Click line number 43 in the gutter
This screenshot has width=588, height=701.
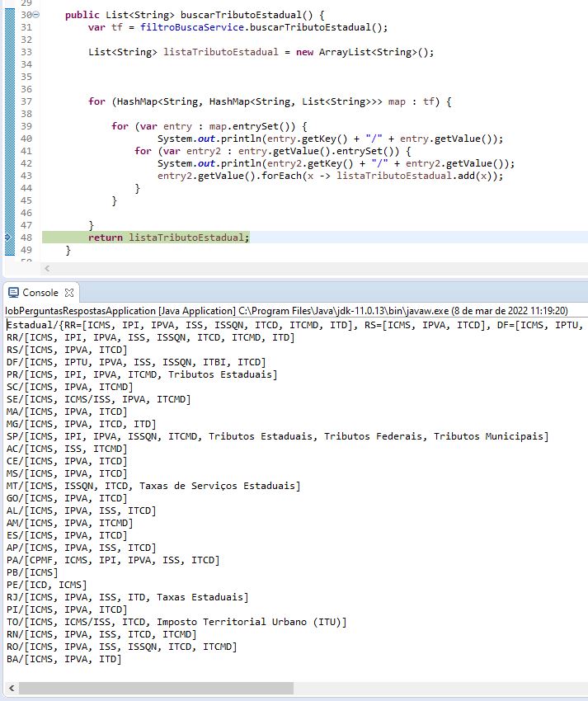coord(26,176)
